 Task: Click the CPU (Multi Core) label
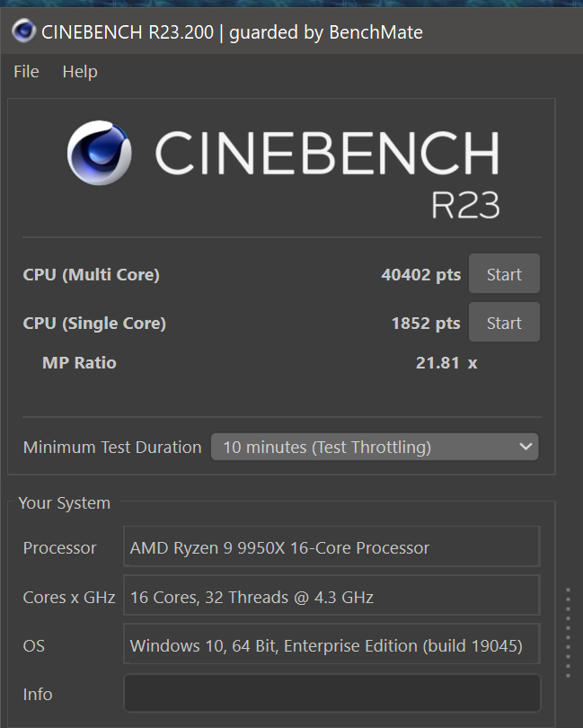(91, 275)
